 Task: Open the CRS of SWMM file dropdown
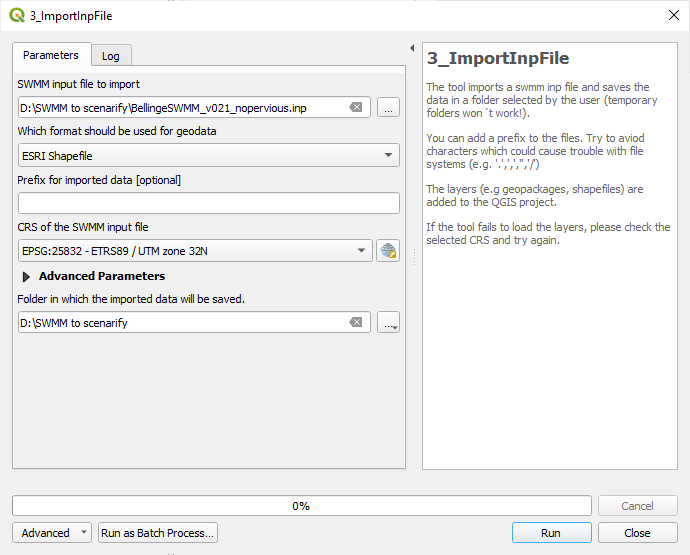[195, 251]
